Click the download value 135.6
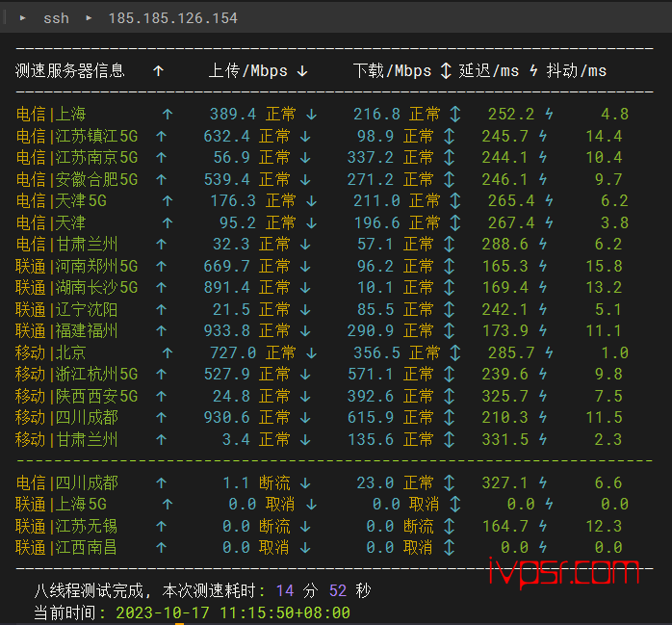The image size is (672, 625). (371, 439)
